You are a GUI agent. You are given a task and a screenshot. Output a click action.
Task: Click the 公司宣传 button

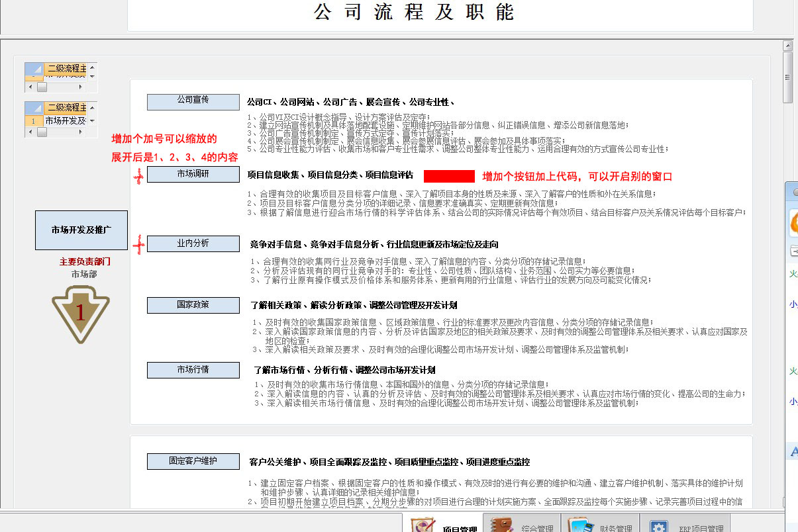pos(193,101)
